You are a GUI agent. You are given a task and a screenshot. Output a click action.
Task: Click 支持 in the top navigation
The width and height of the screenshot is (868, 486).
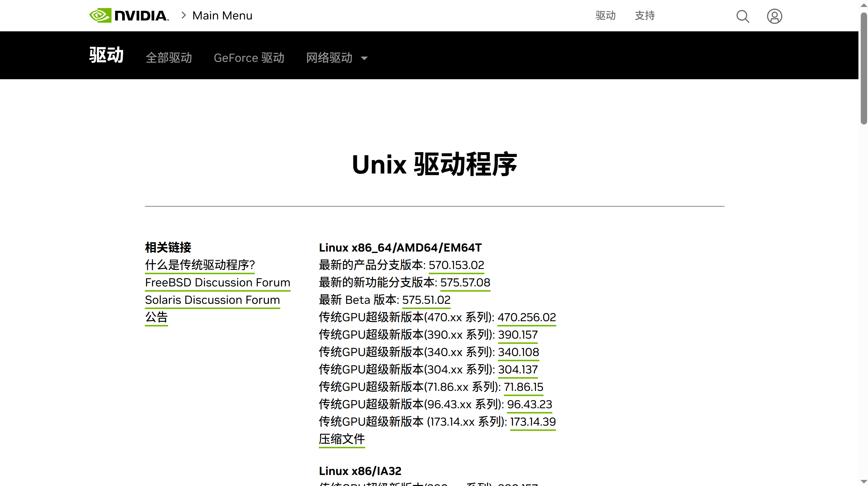point(645,15)
